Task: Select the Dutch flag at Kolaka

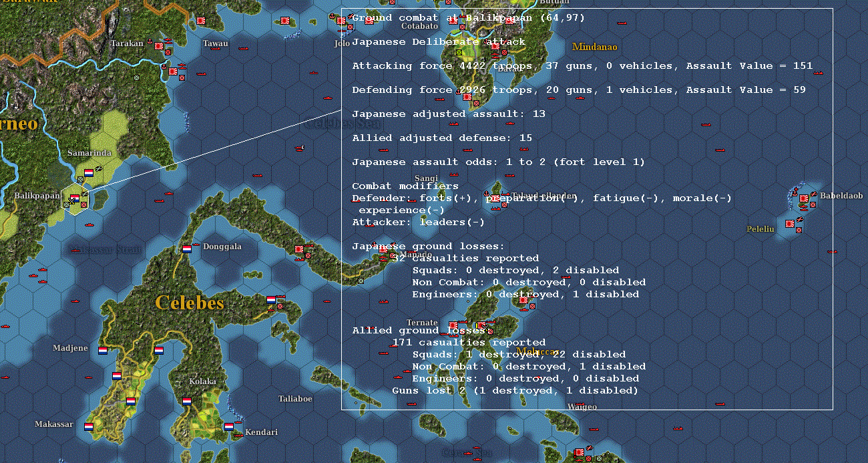Action: 187,402
